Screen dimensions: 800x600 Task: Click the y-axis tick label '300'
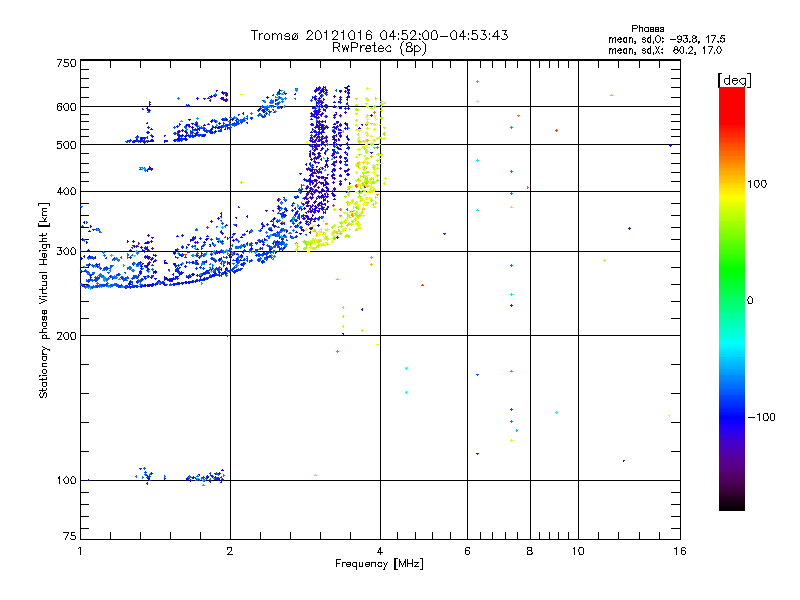point(66,251)
